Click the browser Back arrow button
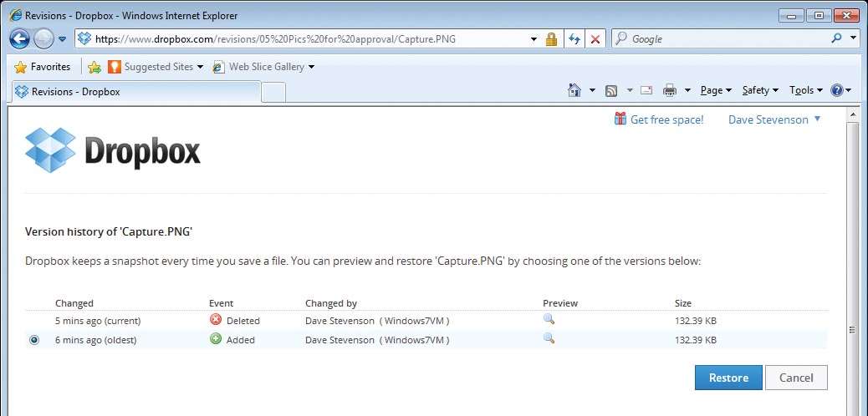868x416 pixels. [20, 39]
